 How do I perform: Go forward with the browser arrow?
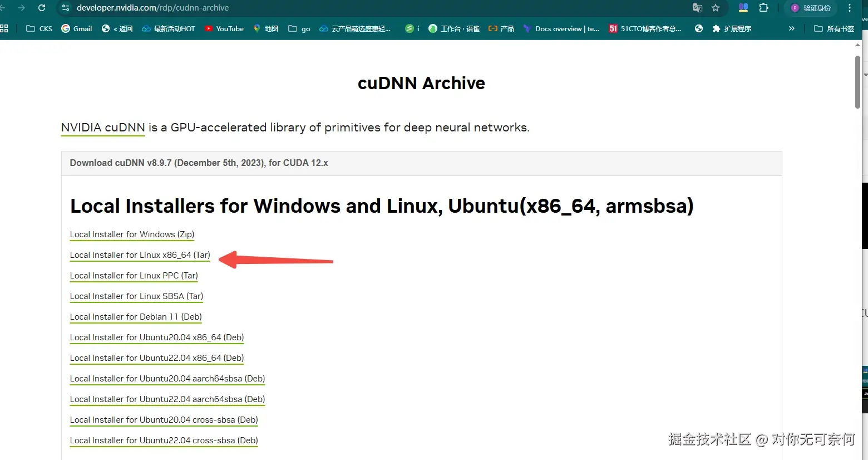(22, 8)
